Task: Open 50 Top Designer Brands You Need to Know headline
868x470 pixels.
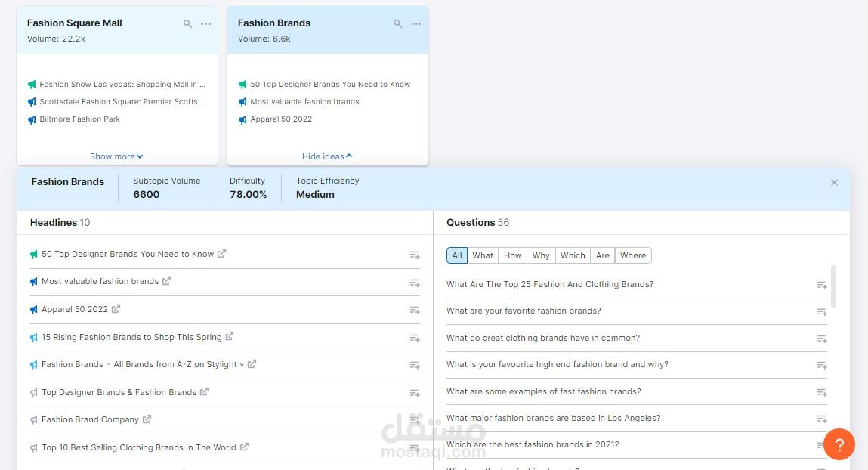Action: pyautogui.click(x=128, y=254)
